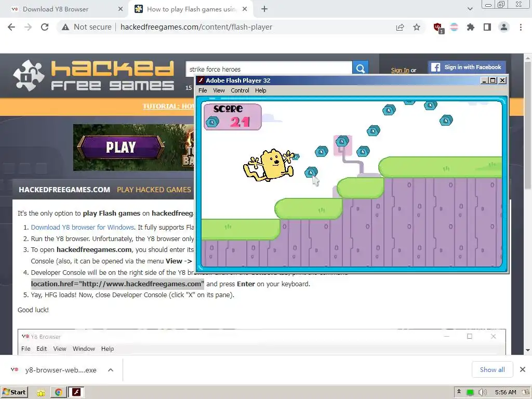Open the Chrome three-dot menu
This screenshot has width=532, height=399.
tap(521, 27)
